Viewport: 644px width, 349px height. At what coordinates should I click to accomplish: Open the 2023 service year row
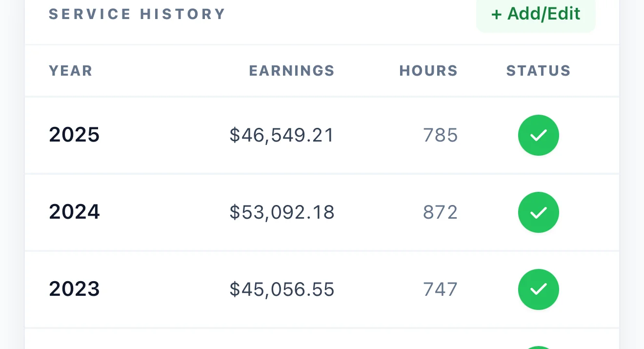click(322, 289)
